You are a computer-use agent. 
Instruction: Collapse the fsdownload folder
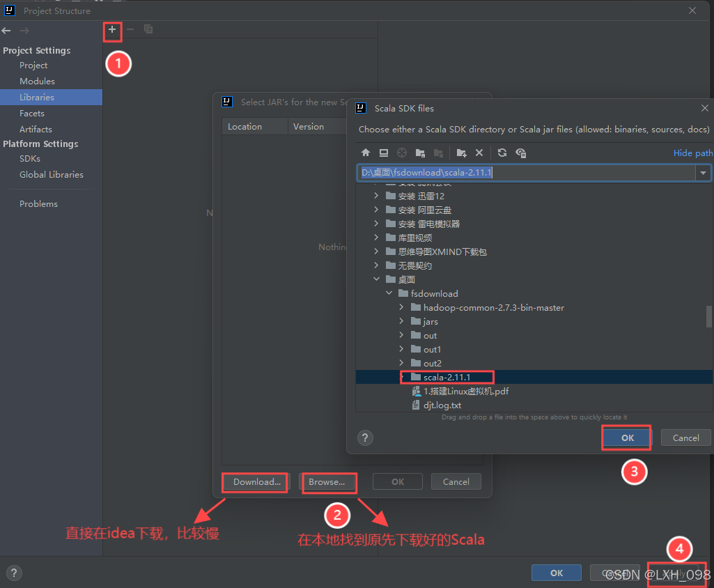click(389, 293)
